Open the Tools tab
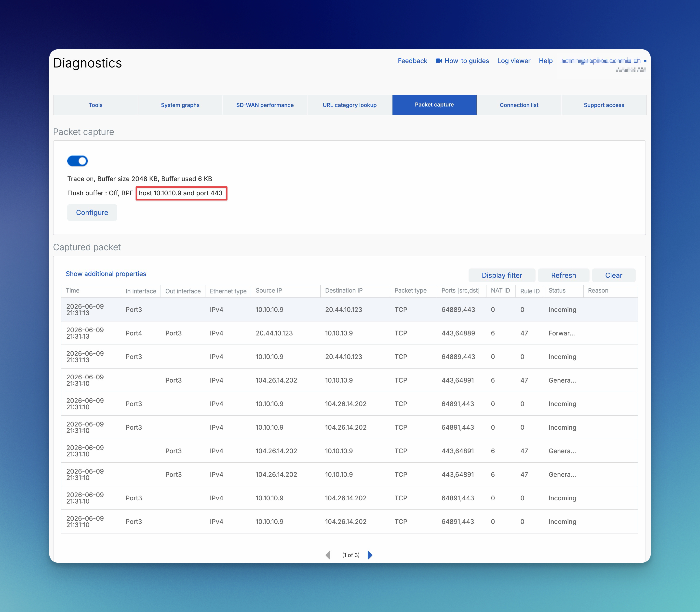The height and width of the screenshot is (612, 700). (x=96, y=105)
